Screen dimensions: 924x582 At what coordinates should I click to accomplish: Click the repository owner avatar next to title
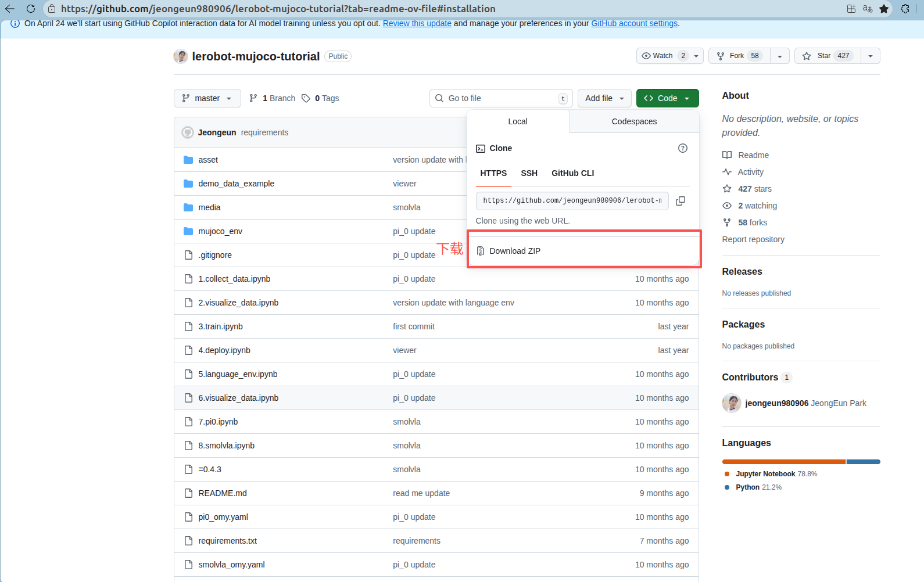(x=181, y=56)
